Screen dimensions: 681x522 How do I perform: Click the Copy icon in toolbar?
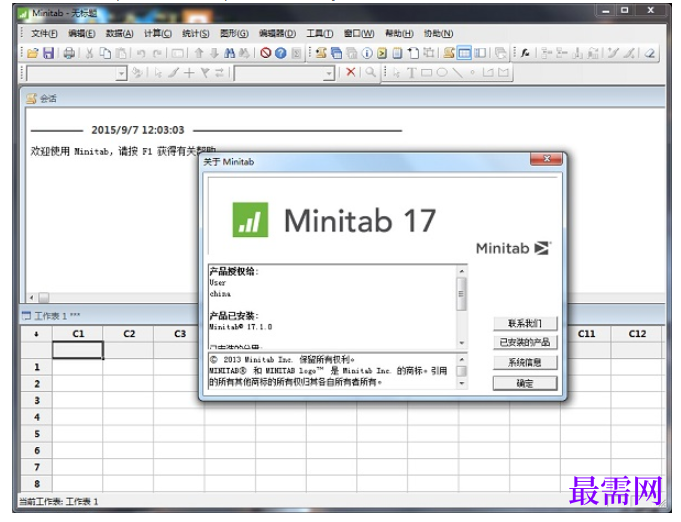(105, 53)
